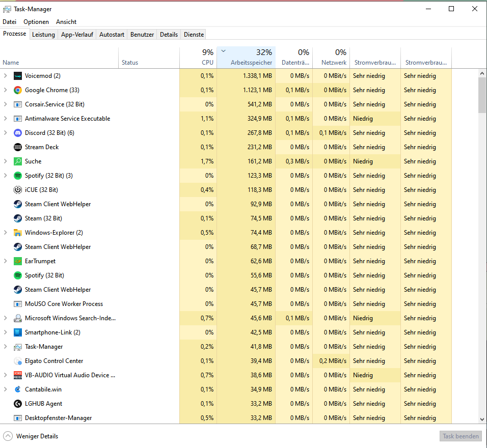Switch to the Benutzer tab

pyautogui.click(x=142, y=35)
